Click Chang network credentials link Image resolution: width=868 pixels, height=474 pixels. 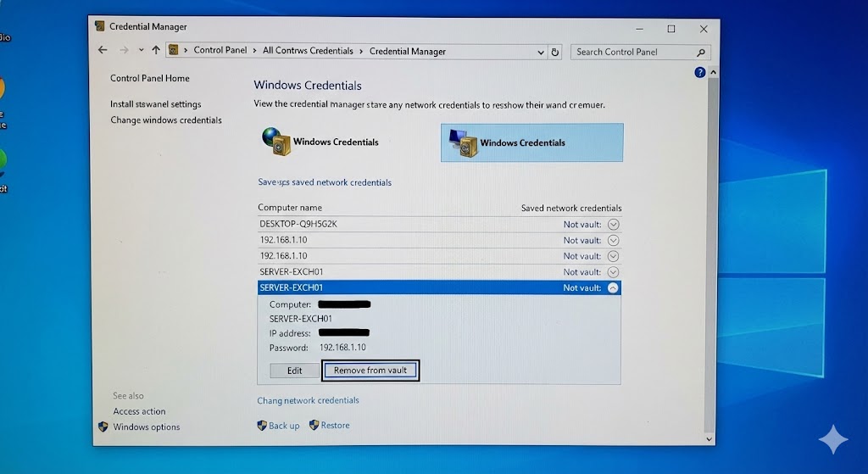(x=308, y=400)
